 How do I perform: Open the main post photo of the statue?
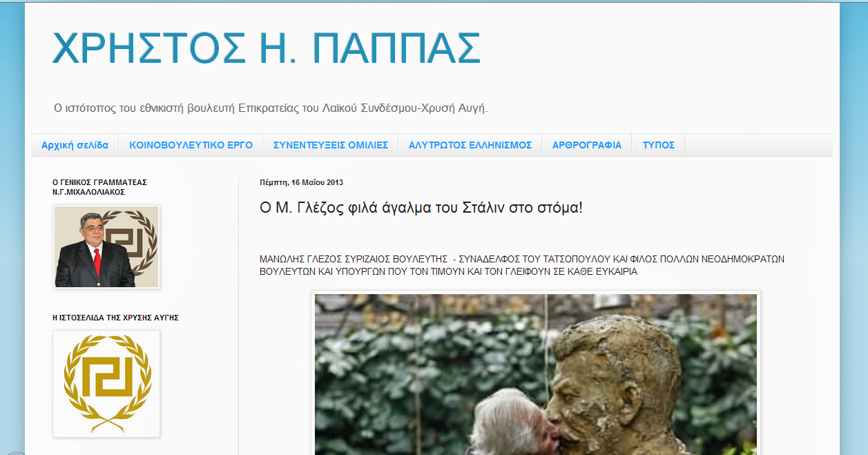click(536, 374)
